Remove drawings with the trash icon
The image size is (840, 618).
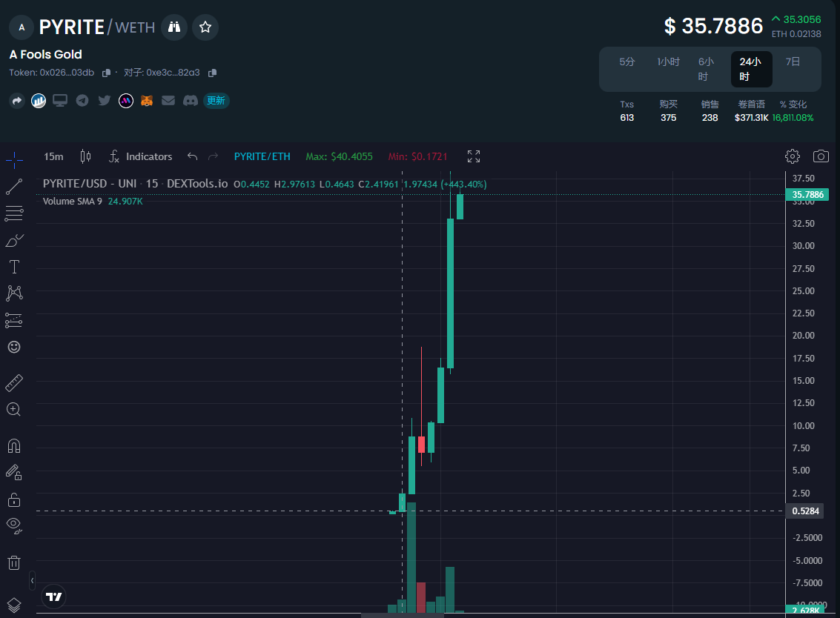click(14, 562)
